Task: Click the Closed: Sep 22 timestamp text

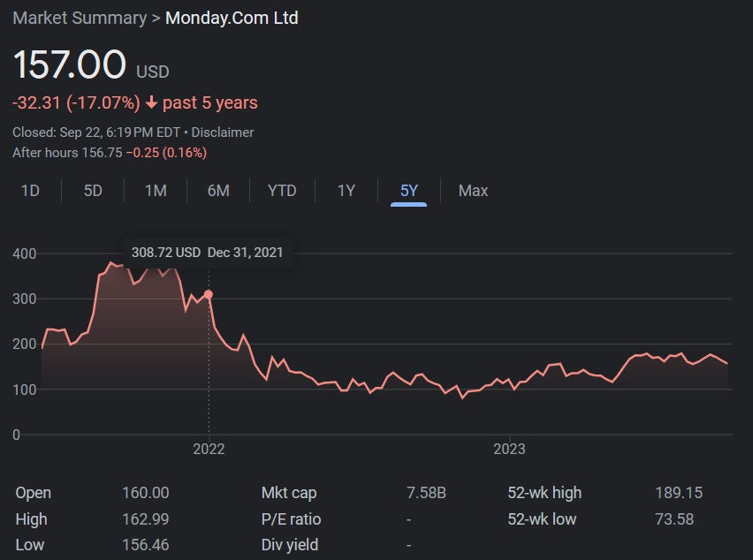Action: [x=96, y=132]
